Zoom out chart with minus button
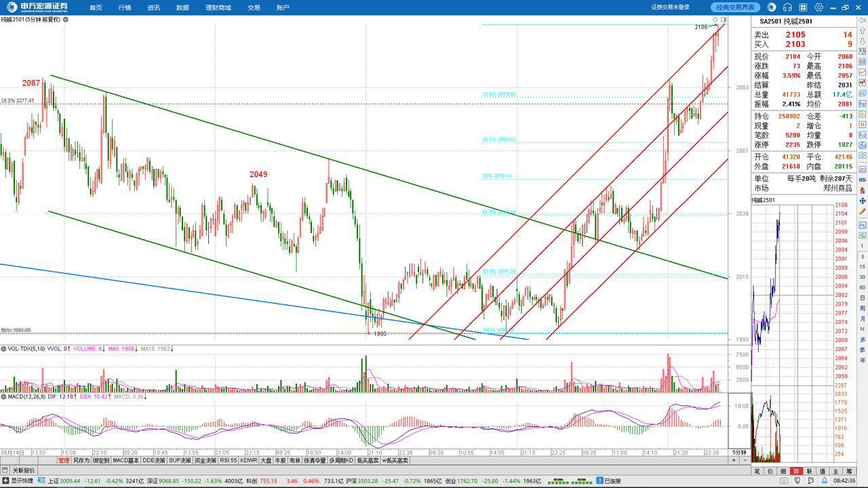The height and width of the screenshot is (488, 868). [745, 460]
